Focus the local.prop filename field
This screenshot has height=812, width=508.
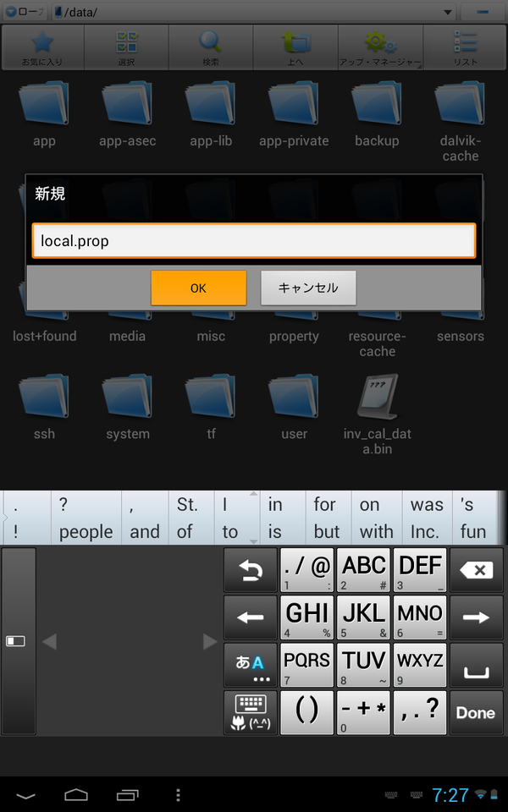point(253,241)
